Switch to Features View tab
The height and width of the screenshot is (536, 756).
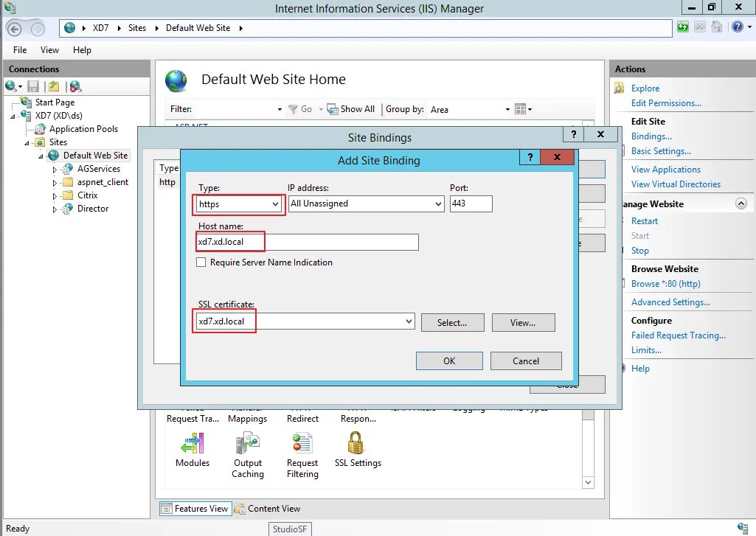pyautogui.click(x=195, y=509)
